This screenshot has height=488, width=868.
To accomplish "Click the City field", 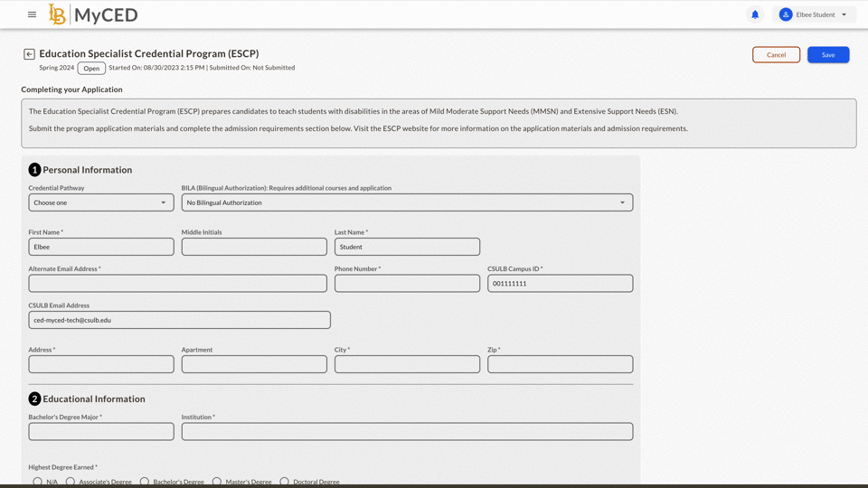I will pyautogui.click(x=408, y=364).
